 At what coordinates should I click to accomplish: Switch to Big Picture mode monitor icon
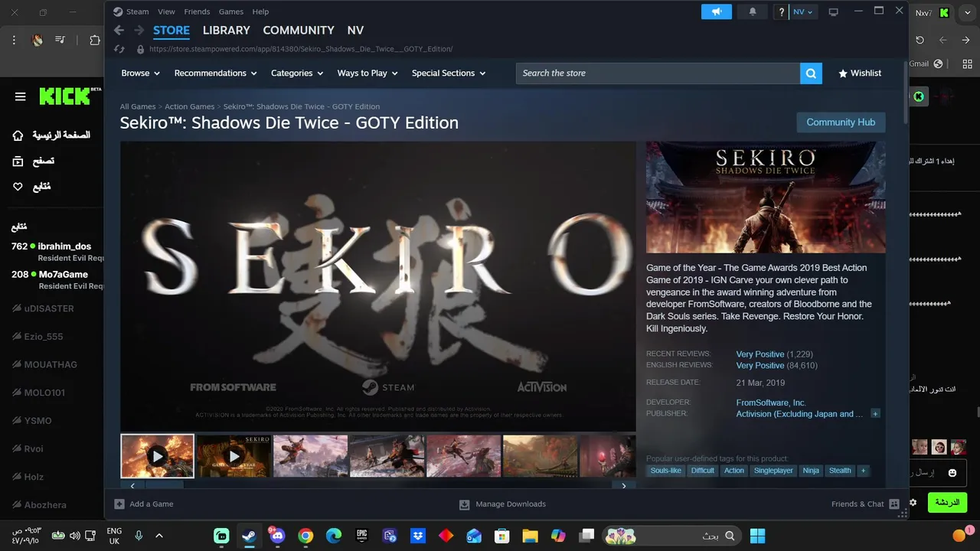pos(834,12)
